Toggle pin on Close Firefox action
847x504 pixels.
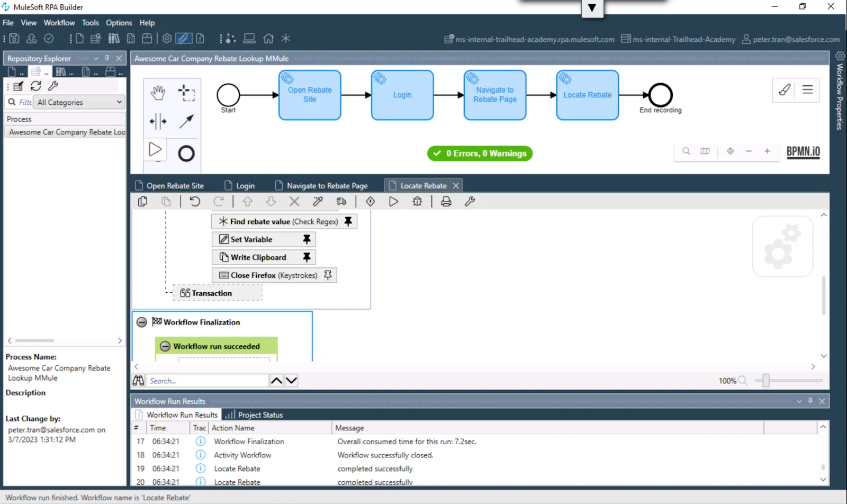click(328, 275)
